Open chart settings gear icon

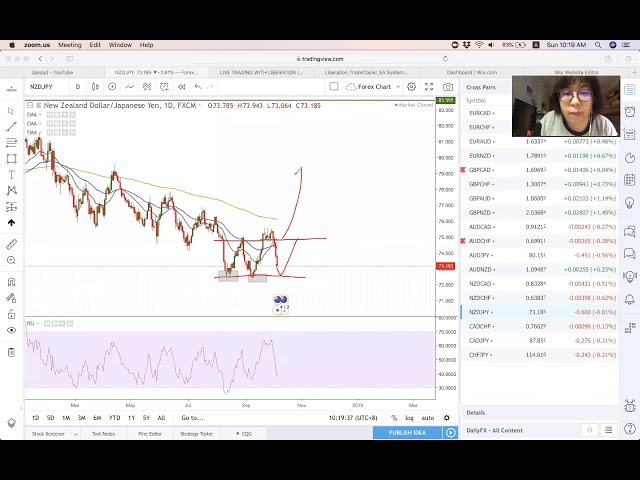411,87
